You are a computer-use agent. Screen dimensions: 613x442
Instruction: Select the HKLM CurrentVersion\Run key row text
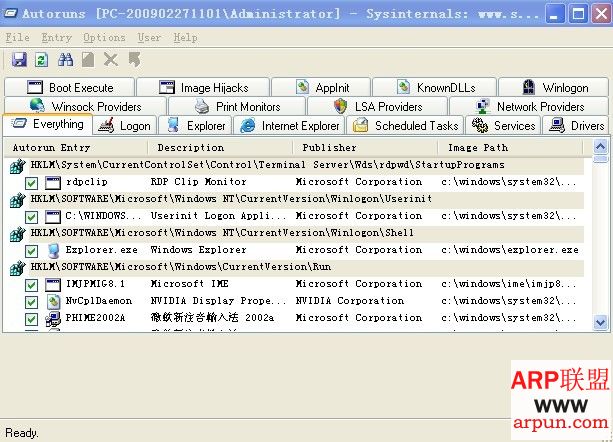[x=181, y=267]
